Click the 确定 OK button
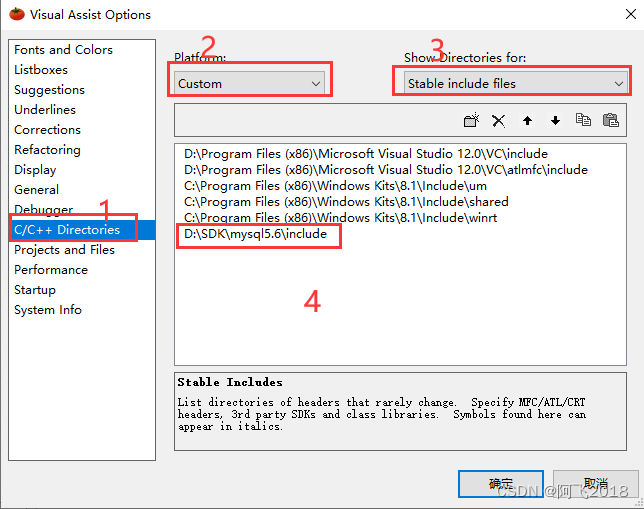The width and height of the screenshot is (644, 509). pos(501,484)
